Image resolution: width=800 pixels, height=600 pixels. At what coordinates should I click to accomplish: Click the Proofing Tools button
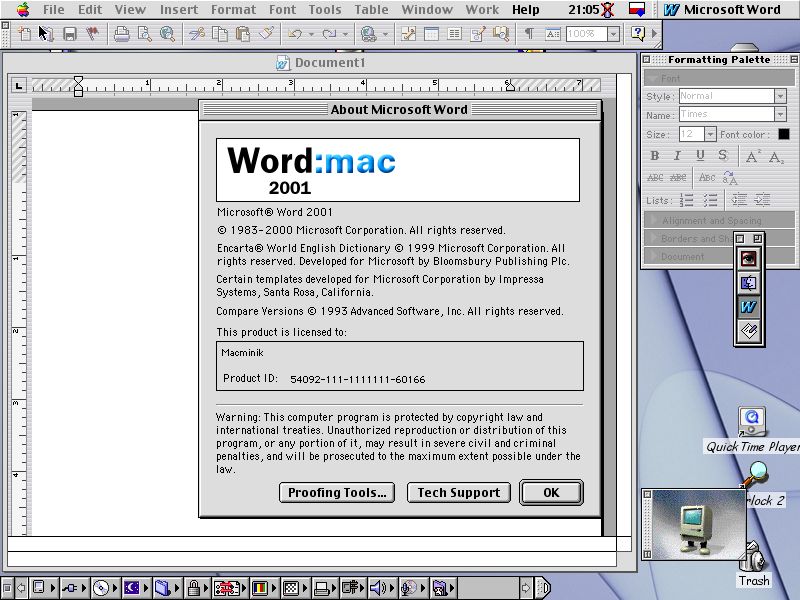coord(337,492)
